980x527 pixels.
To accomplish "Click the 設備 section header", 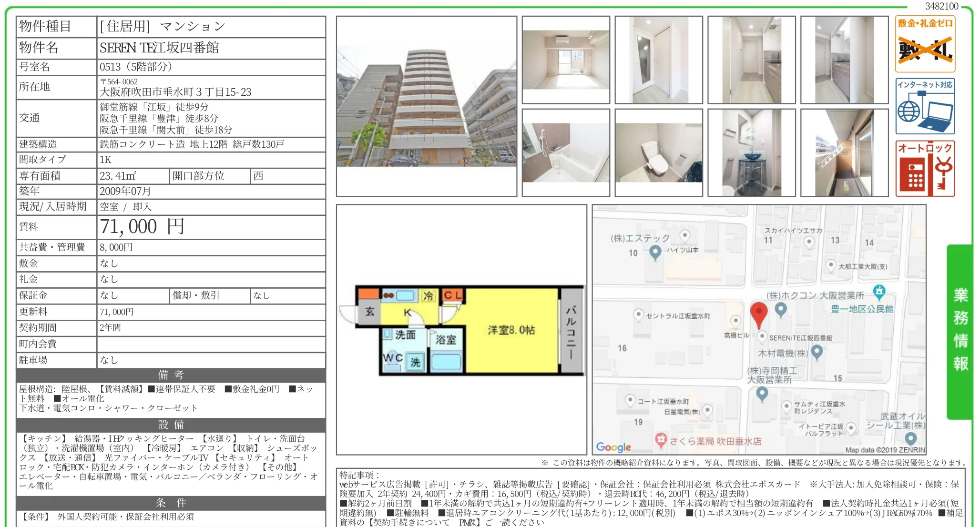I will [x=171, y=425].
